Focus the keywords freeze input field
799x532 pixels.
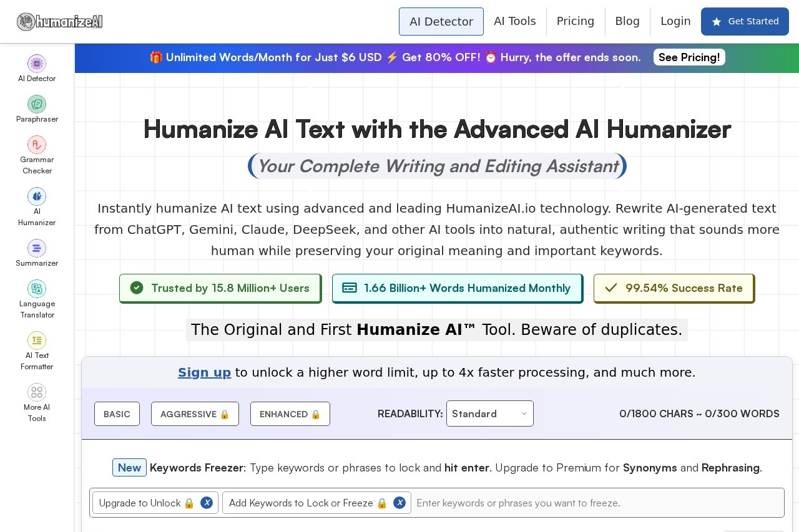click(x=597, y=503)
